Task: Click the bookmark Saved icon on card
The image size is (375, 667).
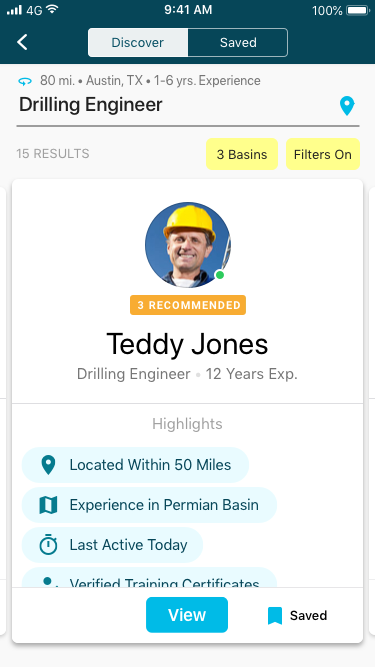Action: pyautogui.click(x=275, y=616)
